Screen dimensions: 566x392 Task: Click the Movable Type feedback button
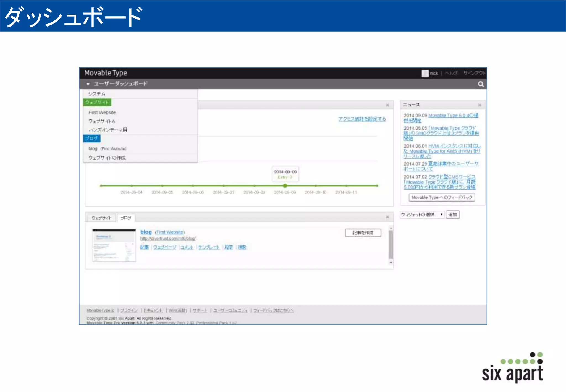441,197
